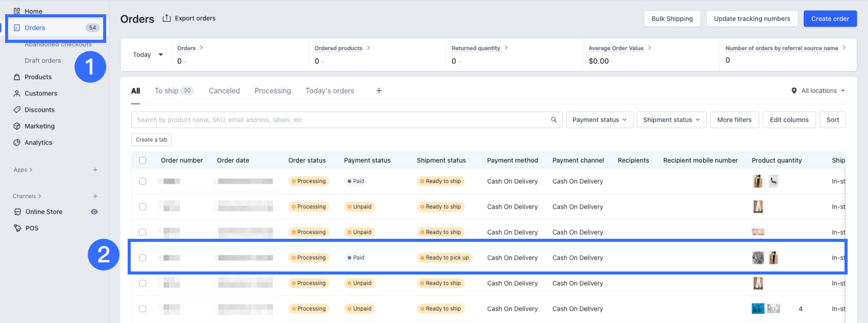Open the Canceled orders tab
The height and width of the screenshot is (323, 868).
pos(224,91)
